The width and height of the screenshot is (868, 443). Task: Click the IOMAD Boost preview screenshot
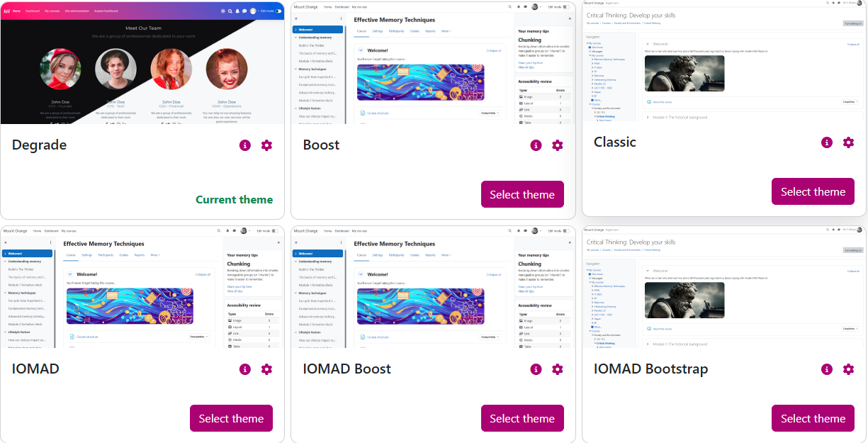[433, 287]
